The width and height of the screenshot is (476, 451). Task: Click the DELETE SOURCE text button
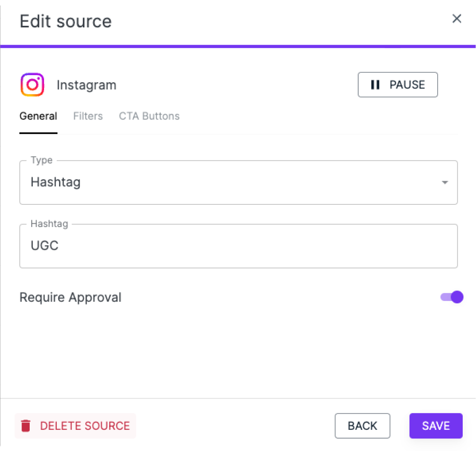85,426
